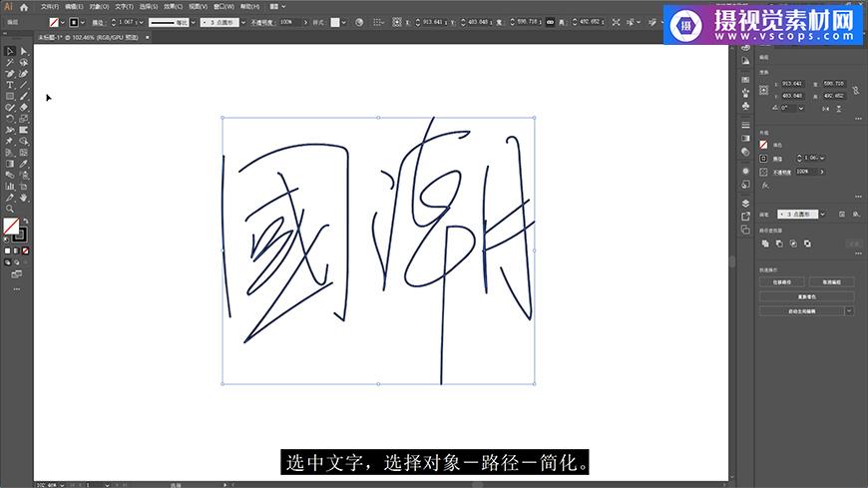
Task: Select the Pen tool
Action: (x=9, y=74)
